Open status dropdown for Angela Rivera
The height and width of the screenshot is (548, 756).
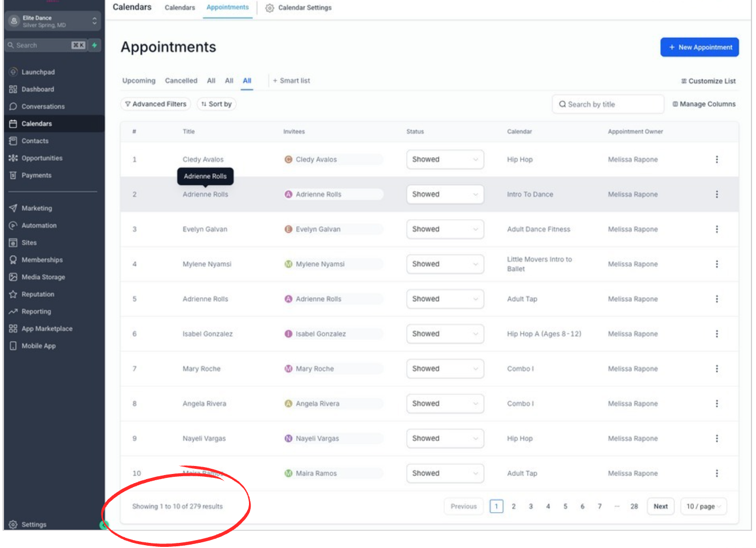coord(445,403)
